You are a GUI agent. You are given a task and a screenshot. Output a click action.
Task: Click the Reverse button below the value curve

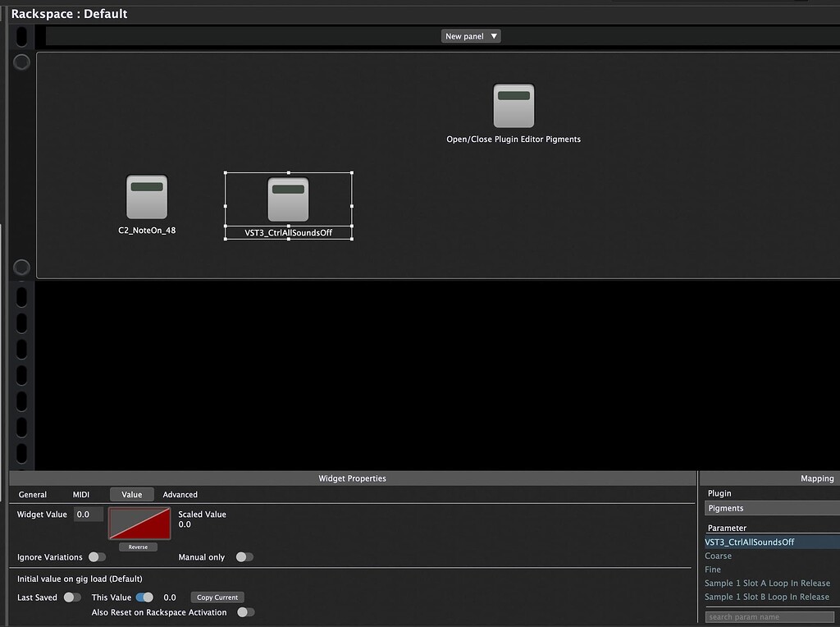[139, 546]
